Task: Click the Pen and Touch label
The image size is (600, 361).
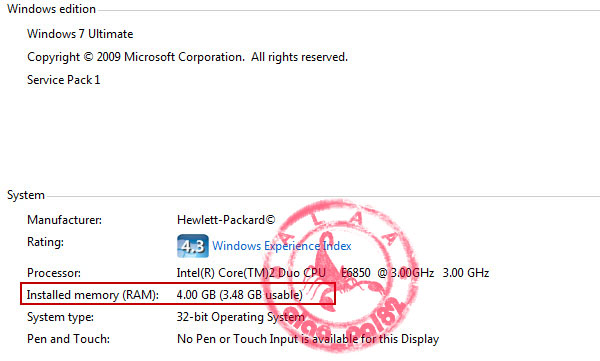Action: pyautogui.click(x=68, y=339)
